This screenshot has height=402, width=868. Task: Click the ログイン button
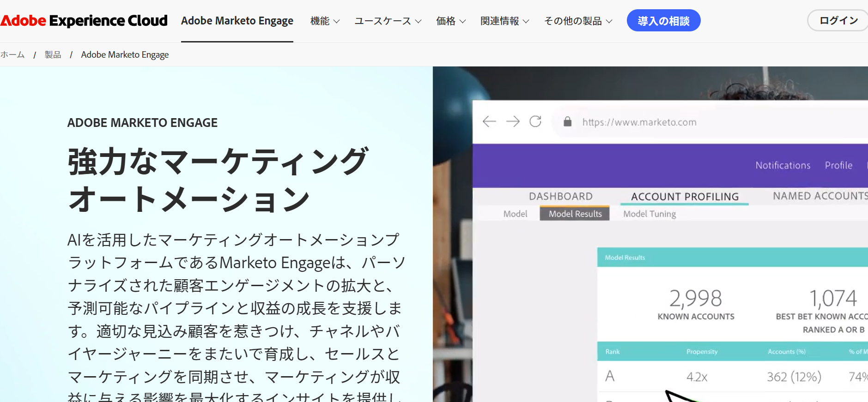click(x=838, y=21)
